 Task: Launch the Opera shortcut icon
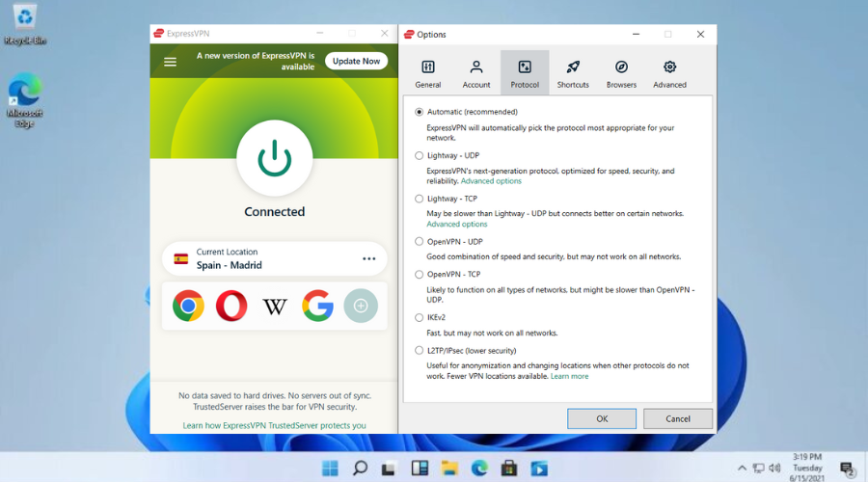point(231,307)
